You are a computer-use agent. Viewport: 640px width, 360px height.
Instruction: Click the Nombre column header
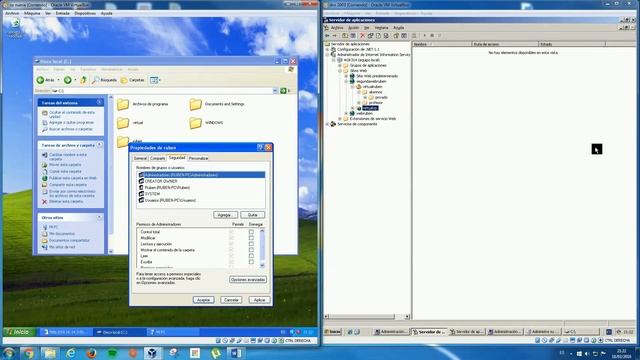tap(442, 44)
